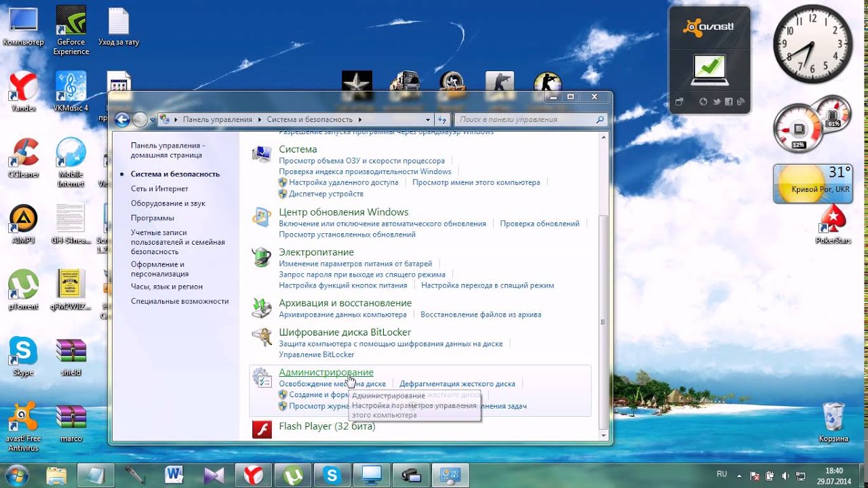
Task: Click the scrollbar down arrow
Action: point(604,434)
